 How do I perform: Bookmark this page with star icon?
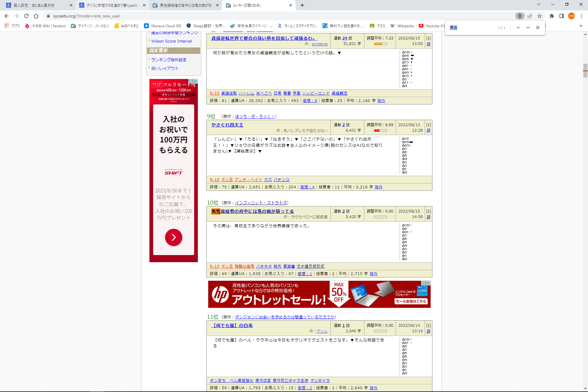coord(540,16)
